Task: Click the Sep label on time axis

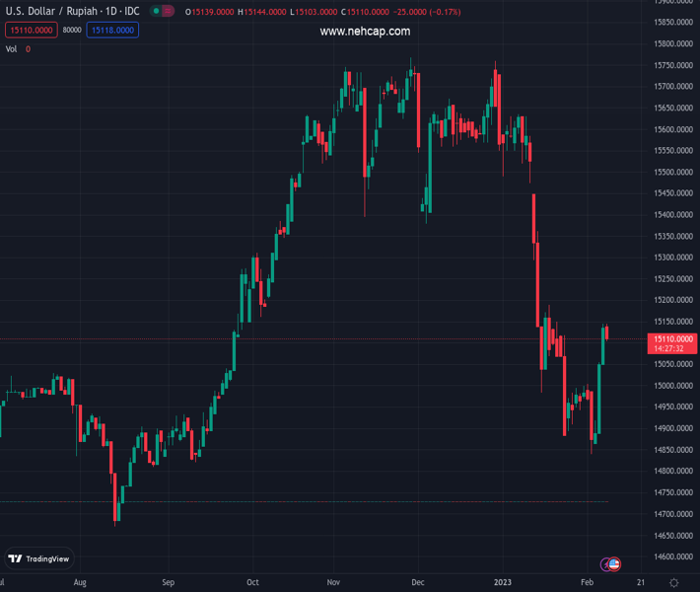Action: pos(169,582)
